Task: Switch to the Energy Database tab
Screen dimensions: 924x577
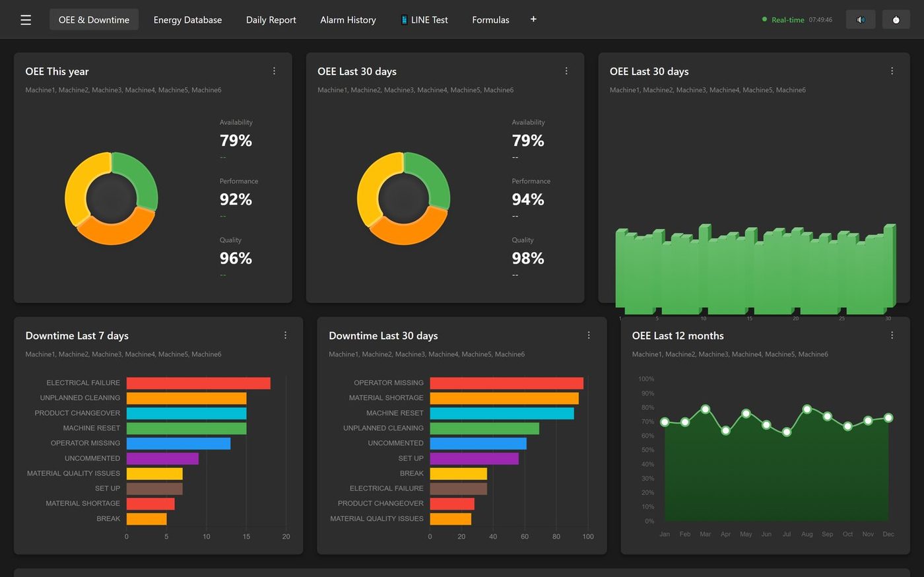Action: tap(187, 20)
